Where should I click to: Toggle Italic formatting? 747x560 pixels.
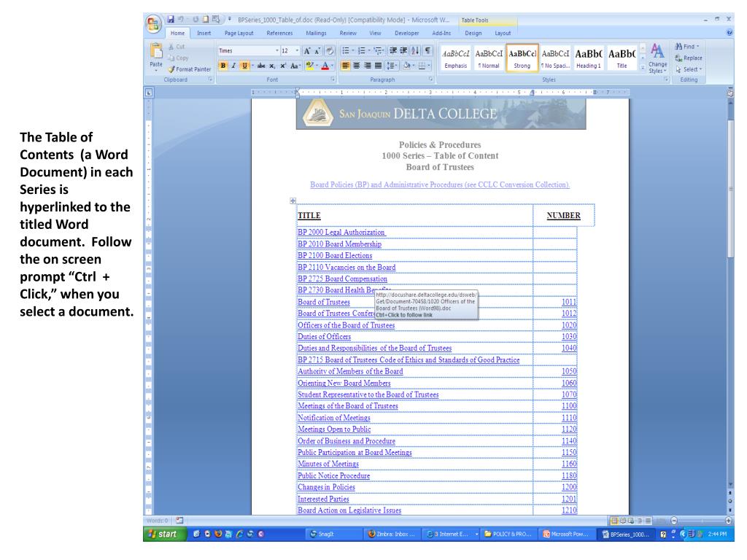tap(233, 66)
